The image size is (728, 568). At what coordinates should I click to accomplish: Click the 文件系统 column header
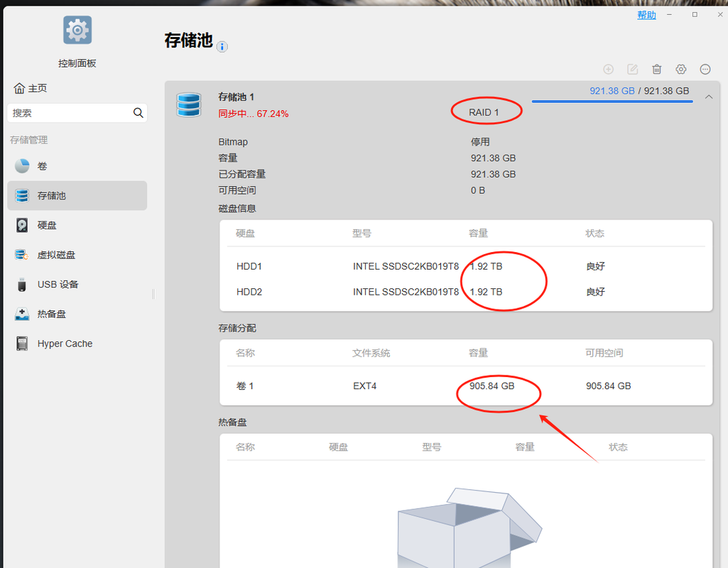coord(371,353)
